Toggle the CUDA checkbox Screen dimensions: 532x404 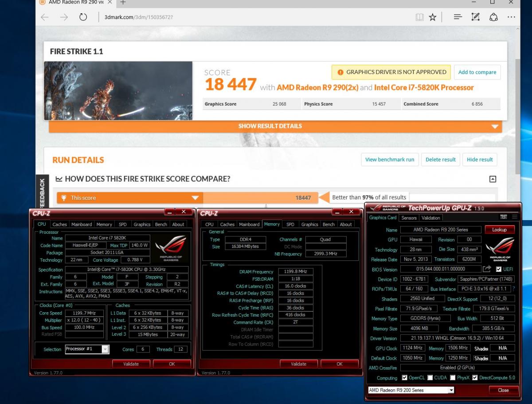tap(430, 378)
